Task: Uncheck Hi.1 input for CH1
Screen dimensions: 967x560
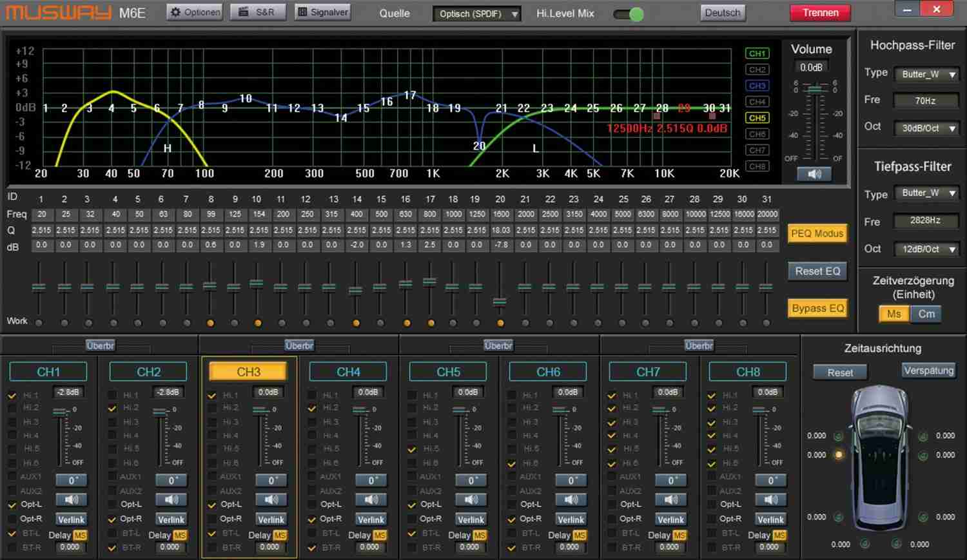Action: 12,395
